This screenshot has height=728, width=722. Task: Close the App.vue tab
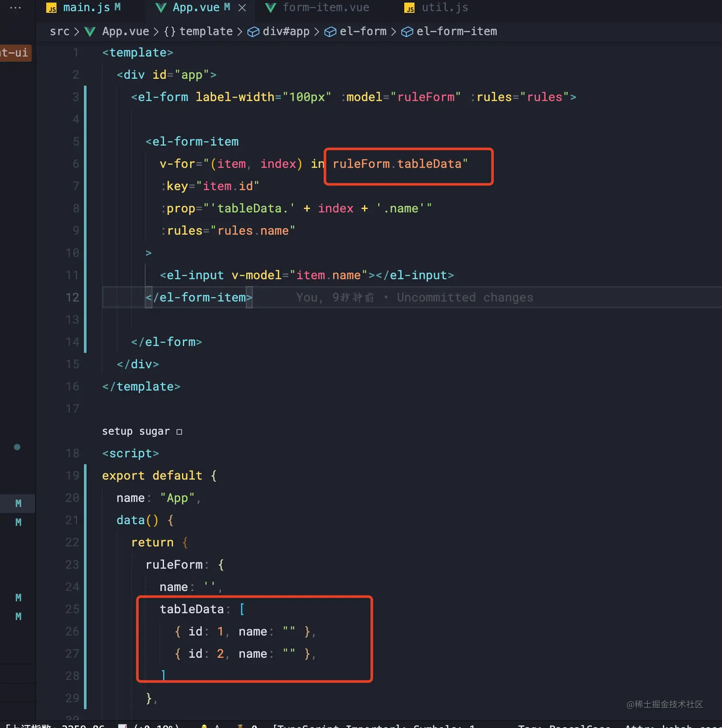[x=242, y=8]
